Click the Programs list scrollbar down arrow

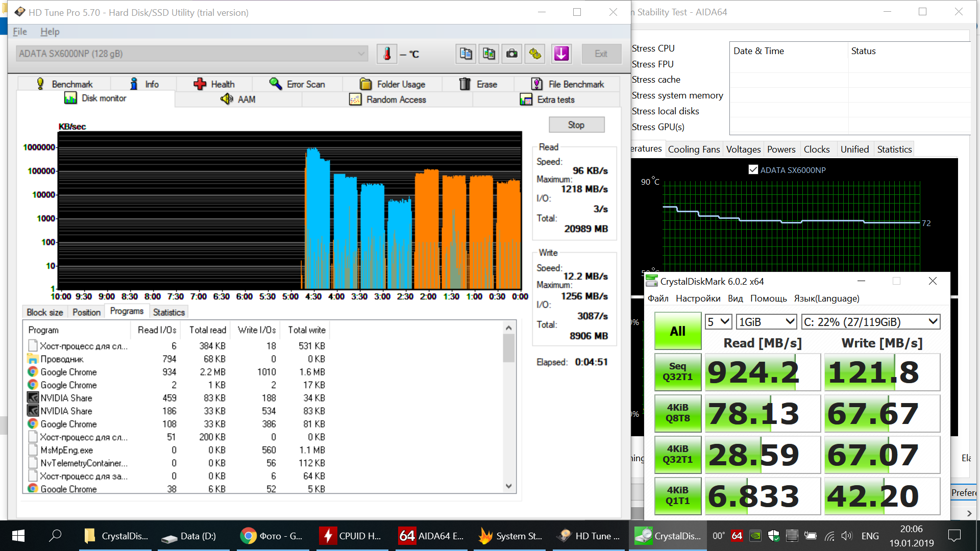click(508, 486)
